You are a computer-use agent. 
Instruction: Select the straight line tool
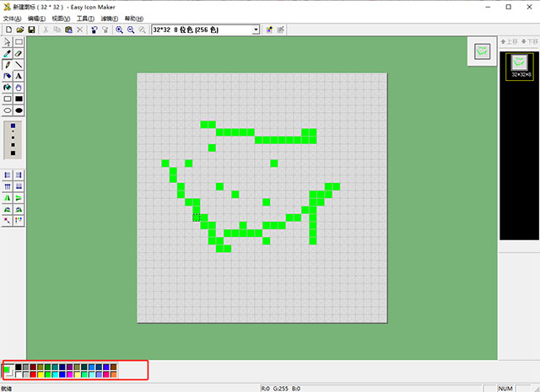[x=19, y=65]
